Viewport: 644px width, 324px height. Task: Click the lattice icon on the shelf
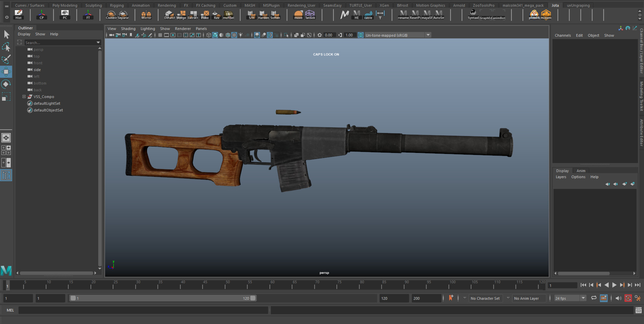310,15
